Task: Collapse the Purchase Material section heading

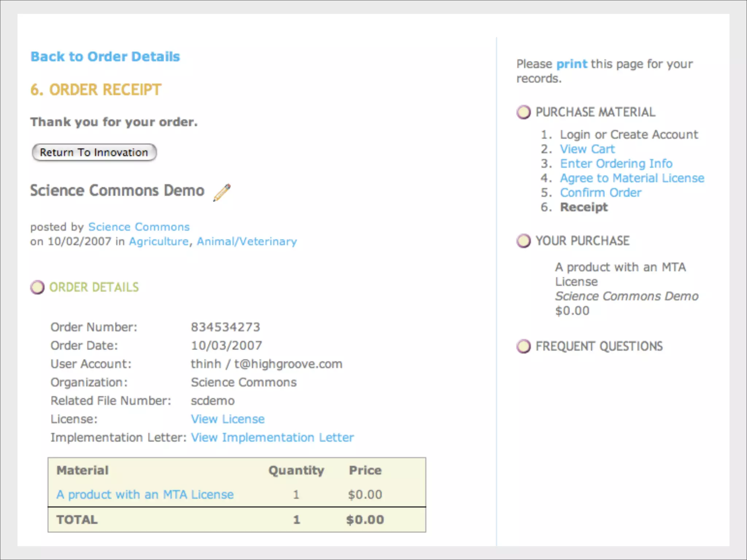Action: click(595, 112)
